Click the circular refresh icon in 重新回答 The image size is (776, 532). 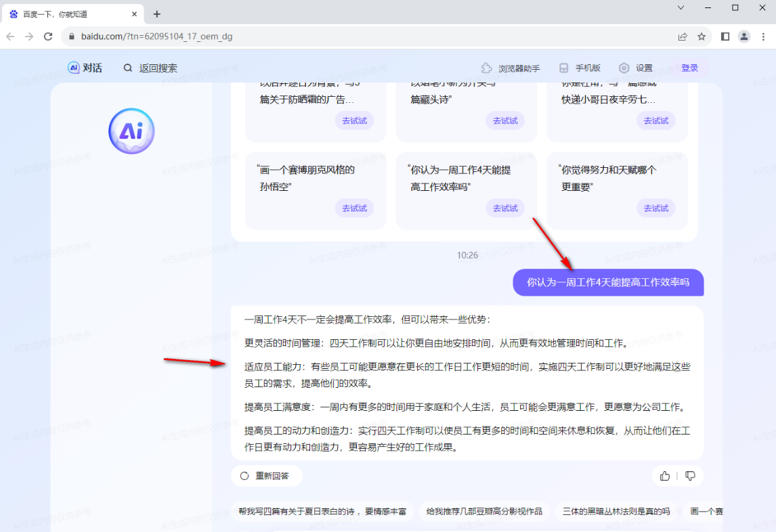[244, 476]
